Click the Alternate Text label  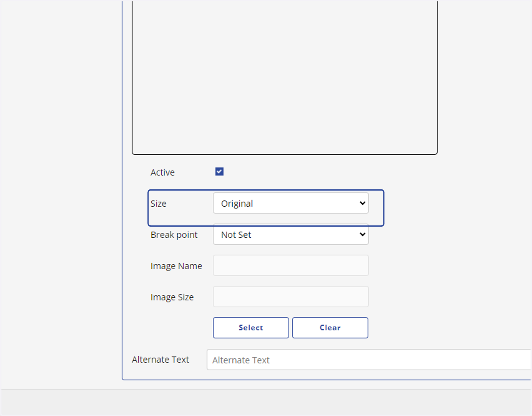click(160, 360)
